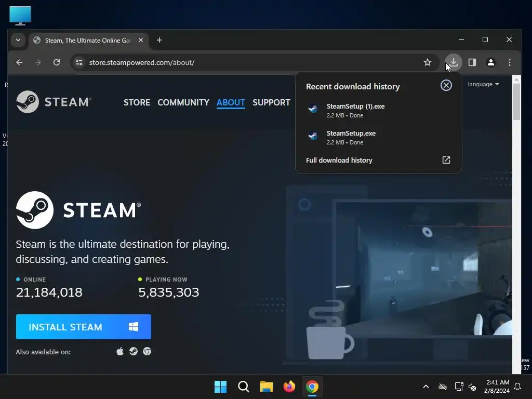Open Chrome downloads toolbar icon
The height and width of the screenshot is (399, 532).
(454, 62)
